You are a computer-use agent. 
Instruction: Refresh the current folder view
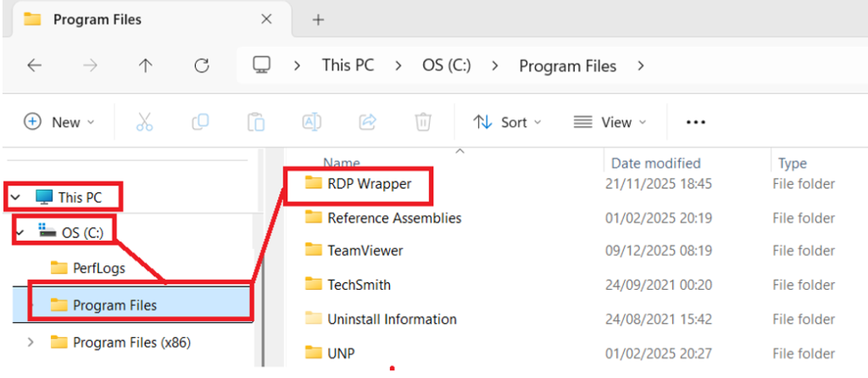tap(201, 65)
